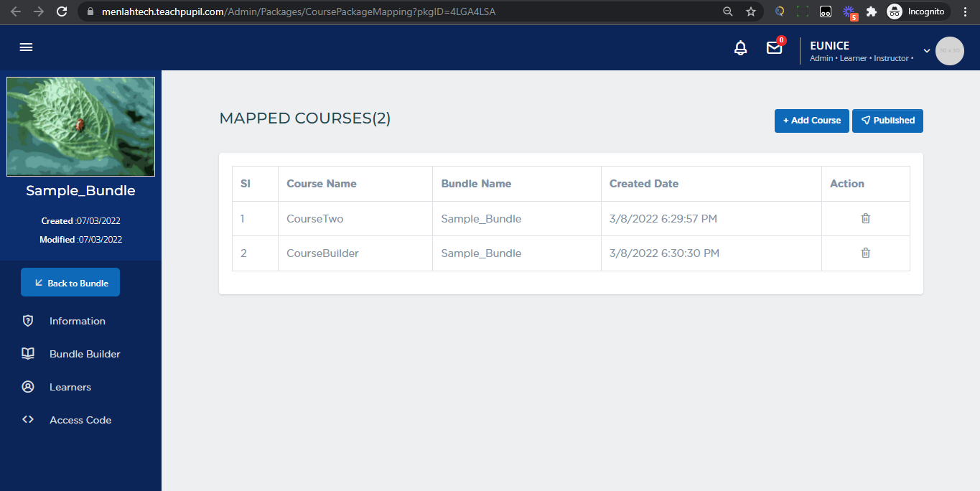980x491 pixels.
Task: Click the Add Course button
Action: coord(811,121)
